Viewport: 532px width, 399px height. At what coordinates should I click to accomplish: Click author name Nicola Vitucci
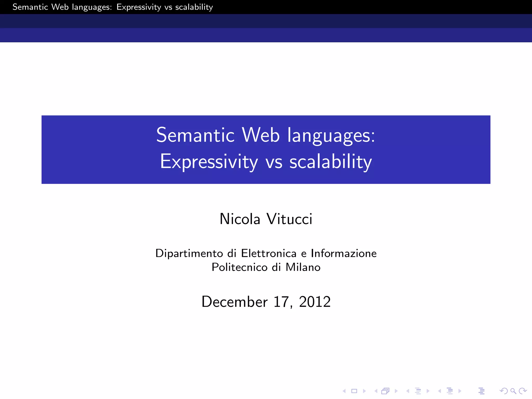(266, 219)
